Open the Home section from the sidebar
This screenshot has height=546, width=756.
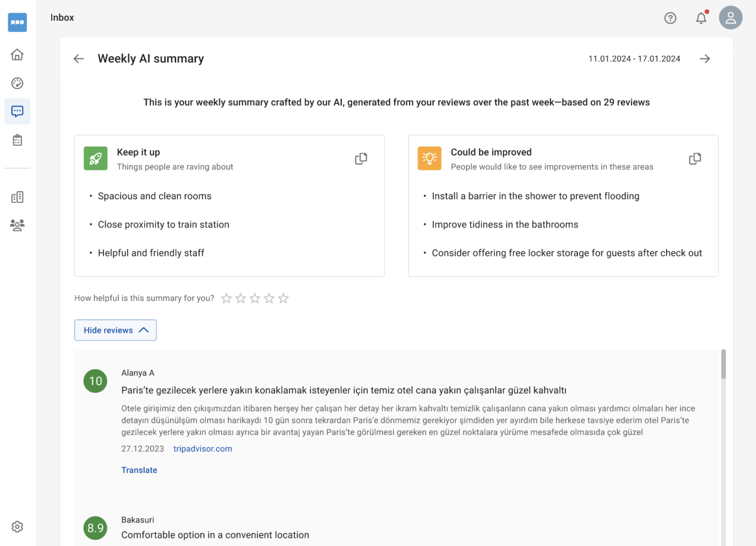point(17,55)
